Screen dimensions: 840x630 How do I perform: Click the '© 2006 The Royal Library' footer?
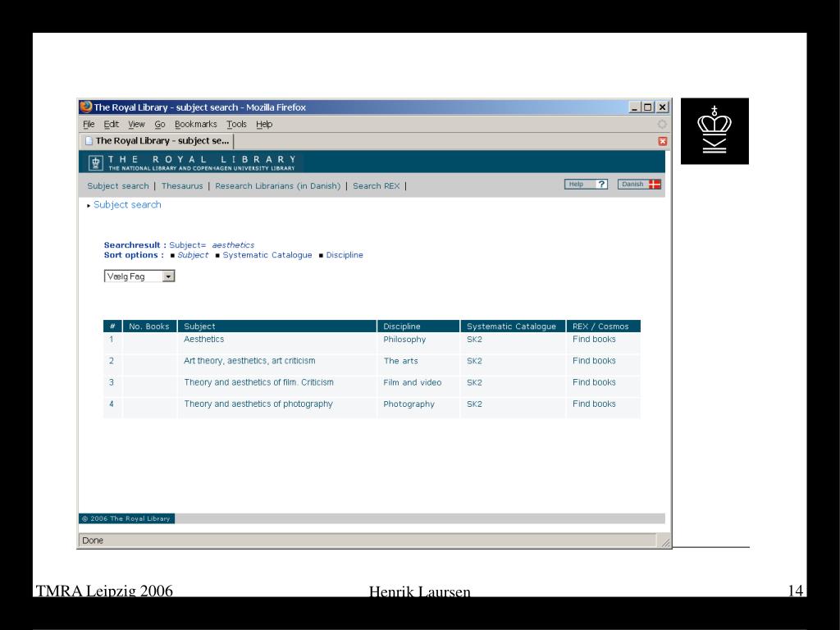pyautogui.click(x=126, y=518)
